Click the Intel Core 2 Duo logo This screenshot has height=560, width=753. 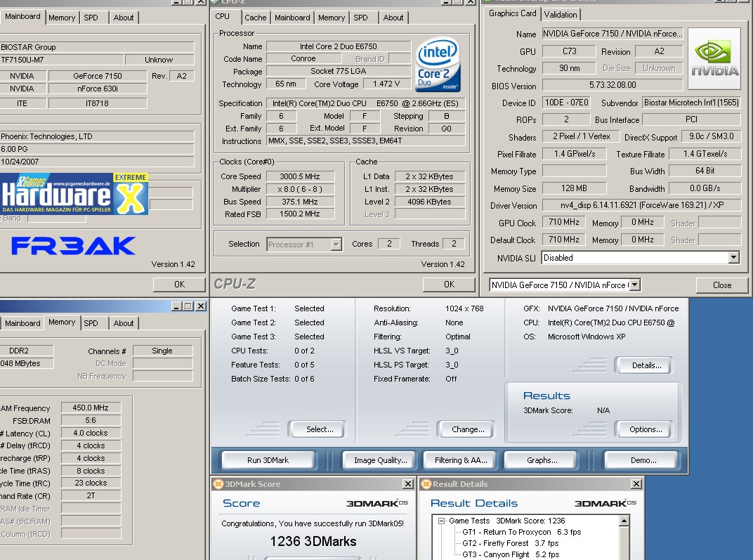pyautogui.click(x=438, y=65)
